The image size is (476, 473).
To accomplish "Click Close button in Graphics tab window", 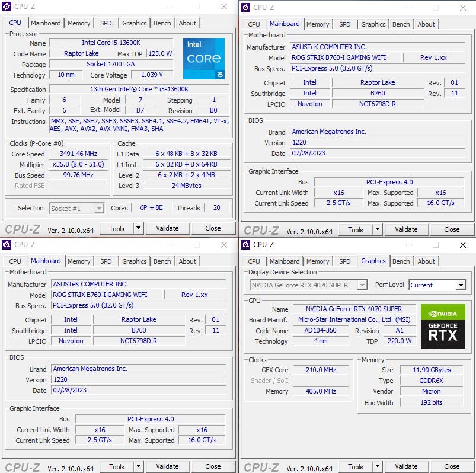I will [452, 466].
